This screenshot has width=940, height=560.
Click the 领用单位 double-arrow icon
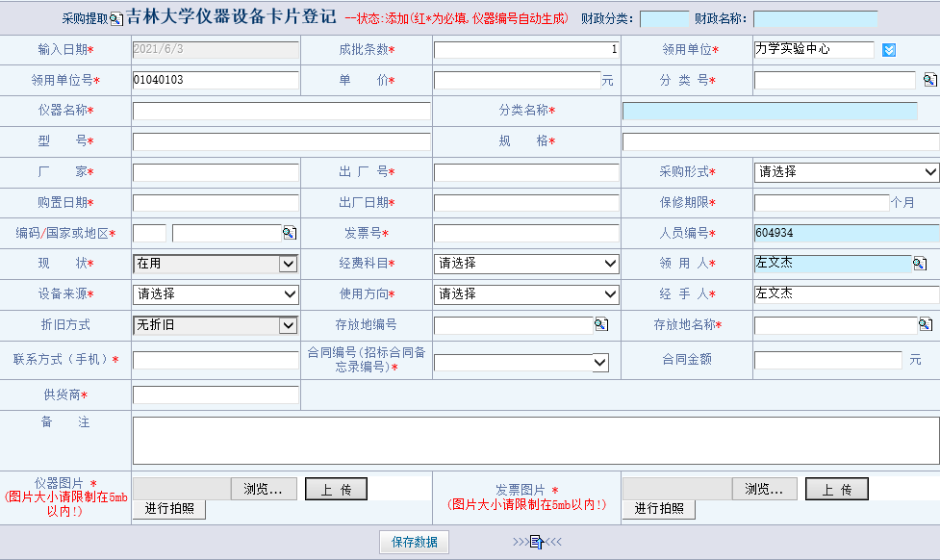coord(889,49)
